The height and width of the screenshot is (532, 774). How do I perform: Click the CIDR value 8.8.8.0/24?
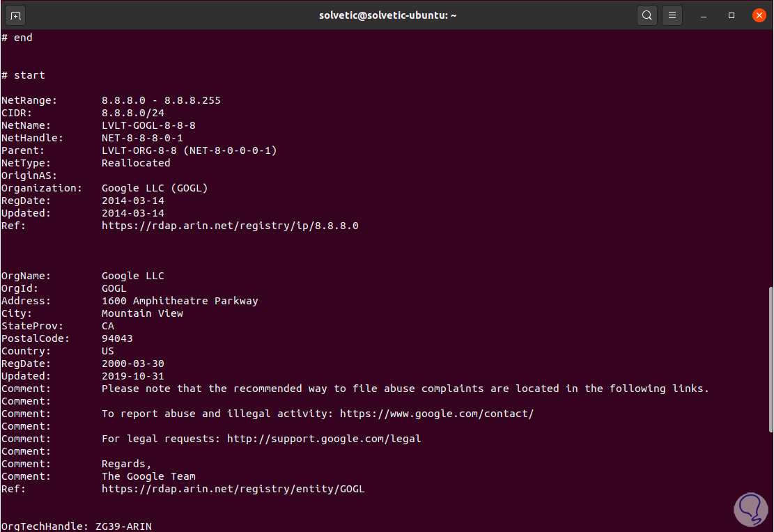(133, 113)
